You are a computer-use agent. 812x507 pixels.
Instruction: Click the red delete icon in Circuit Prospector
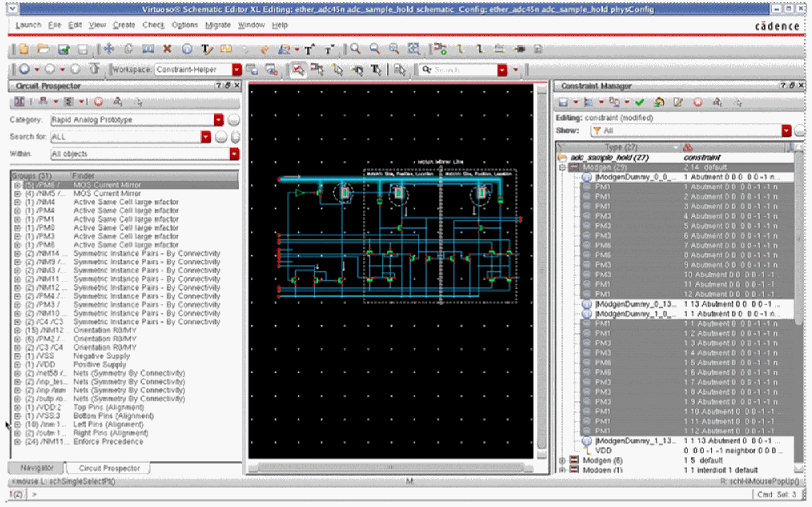(98, 102)
